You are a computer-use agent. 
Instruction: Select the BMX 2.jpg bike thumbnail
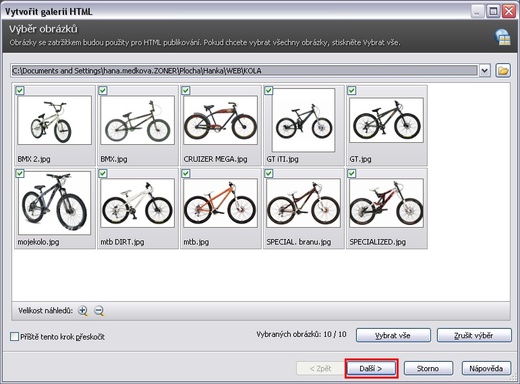[x=55, y=120]
